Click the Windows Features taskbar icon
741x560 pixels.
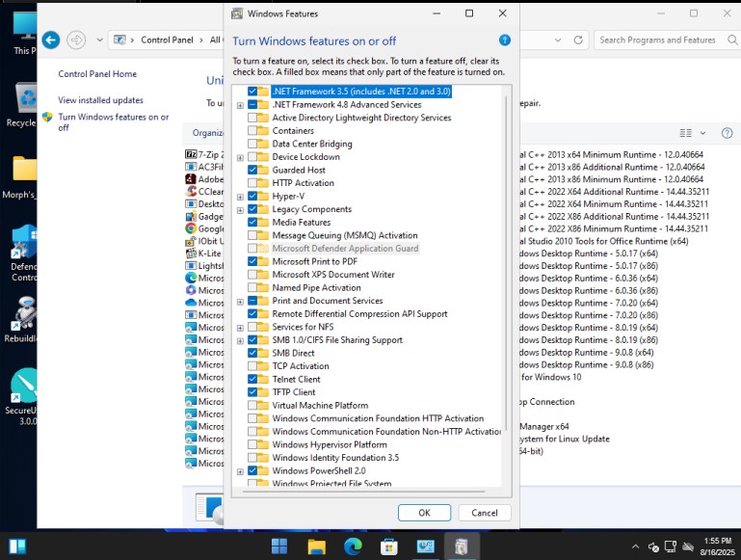click(462, 547)
